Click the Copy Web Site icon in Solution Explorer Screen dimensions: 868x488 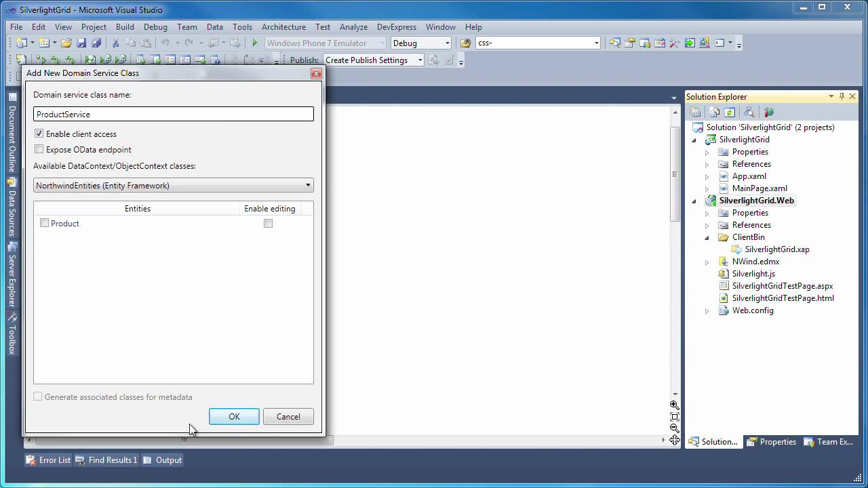coord(768,113)
